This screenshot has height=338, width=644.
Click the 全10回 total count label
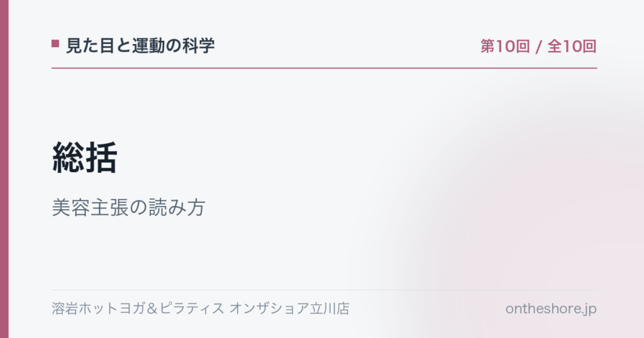(x=572, y=46)
